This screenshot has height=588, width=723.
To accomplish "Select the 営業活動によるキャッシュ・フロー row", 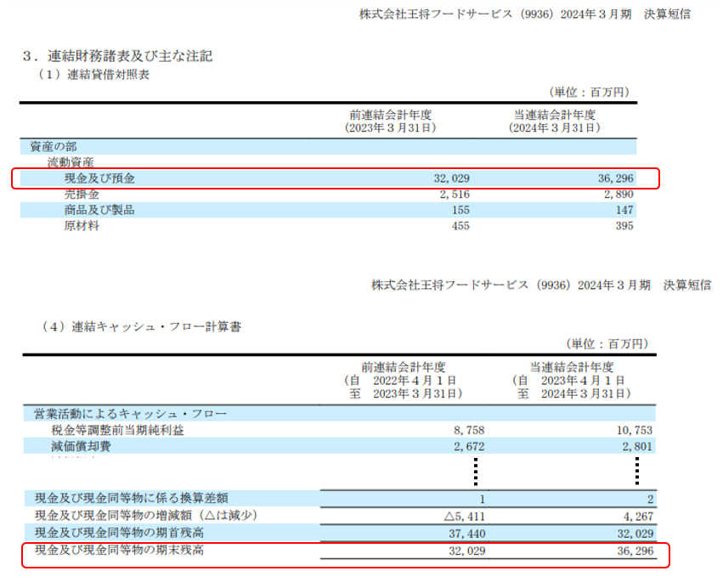I will pyautogui.click(x=125, y=414).
